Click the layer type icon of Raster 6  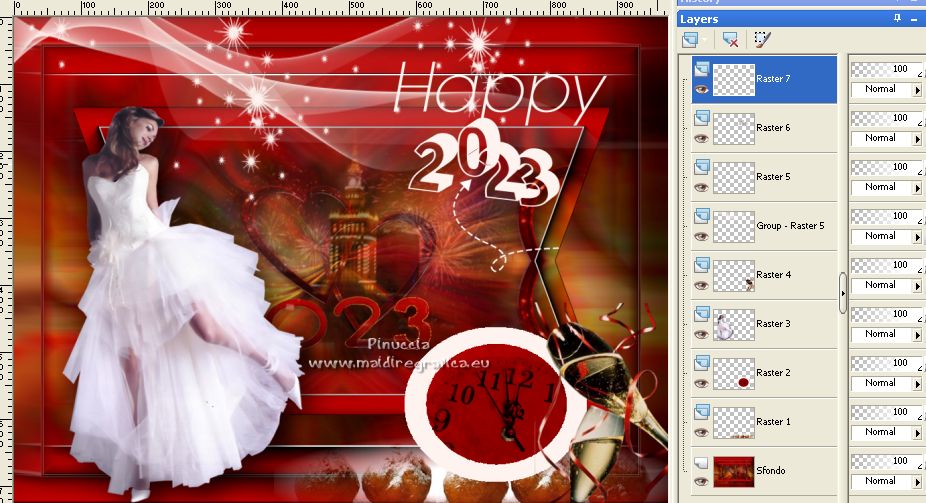[702, 119]
